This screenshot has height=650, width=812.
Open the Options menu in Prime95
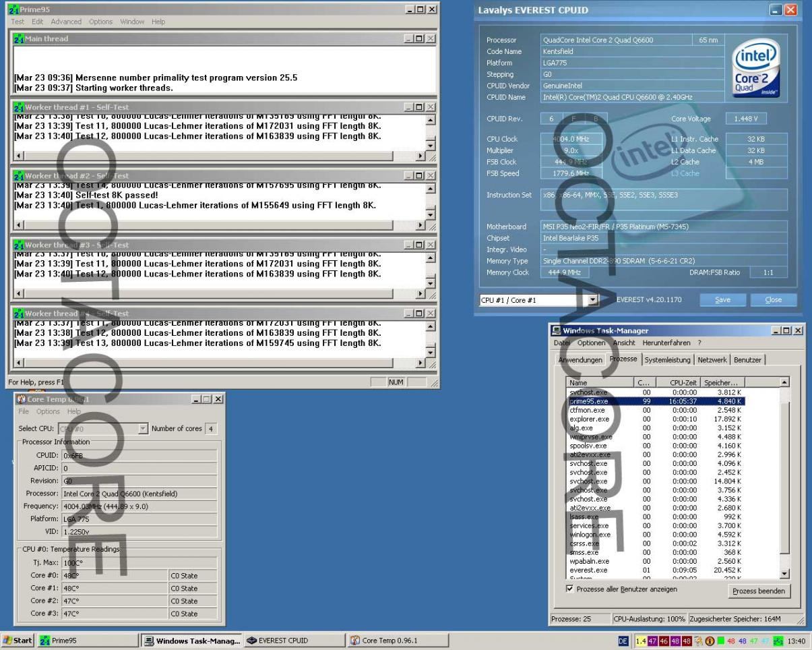click(101, 22)
